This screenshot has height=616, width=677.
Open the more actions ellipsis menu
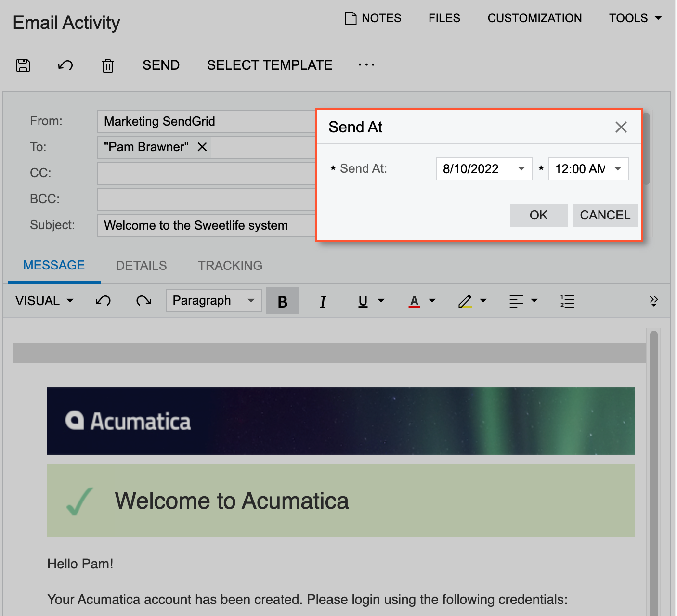pos(366,64)
